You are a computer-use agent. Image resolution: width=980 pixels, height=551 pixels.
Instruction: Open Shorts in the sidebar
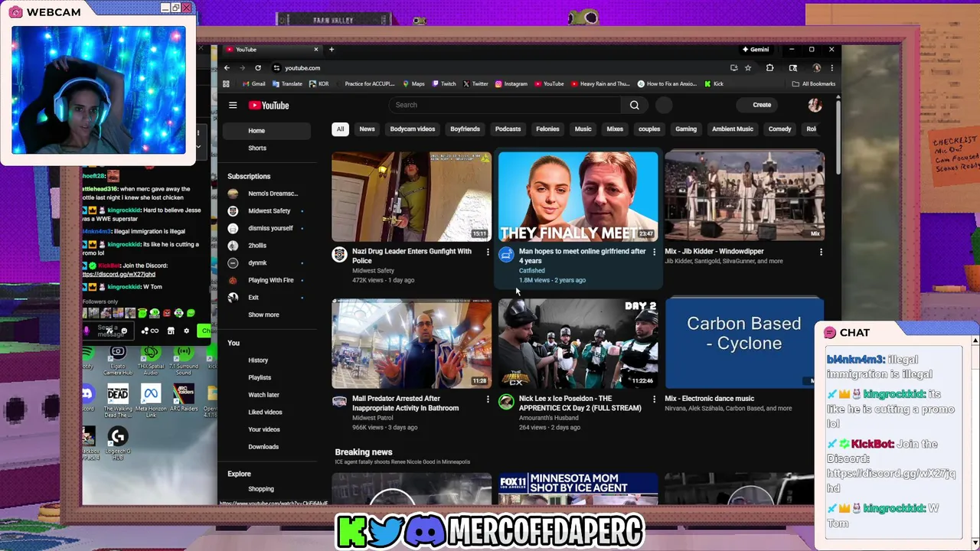[266, 148]
